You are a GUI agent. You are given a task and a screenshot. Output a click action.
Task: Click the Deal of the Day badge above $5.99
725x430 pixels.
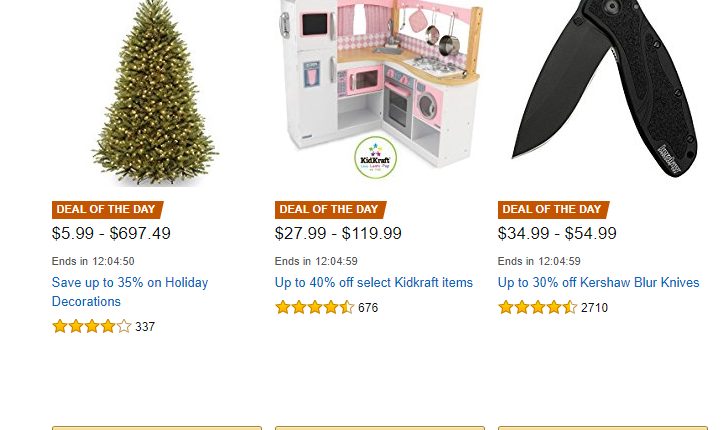[x=107, y=209]
